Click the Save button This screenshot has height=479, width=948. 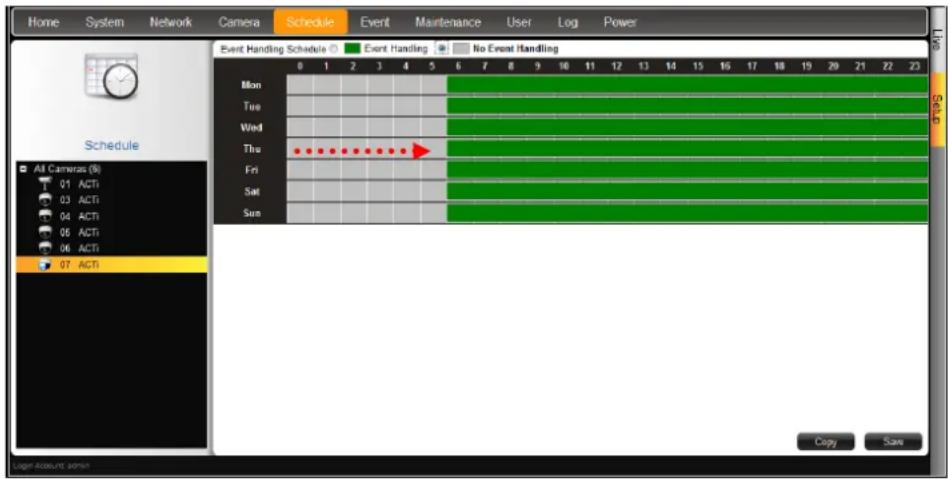tap(893, 442)
